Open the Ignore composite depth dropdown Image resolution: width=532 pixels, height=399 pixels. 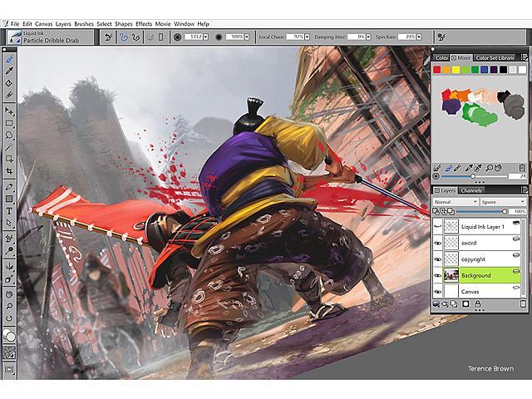coord(503,202)
